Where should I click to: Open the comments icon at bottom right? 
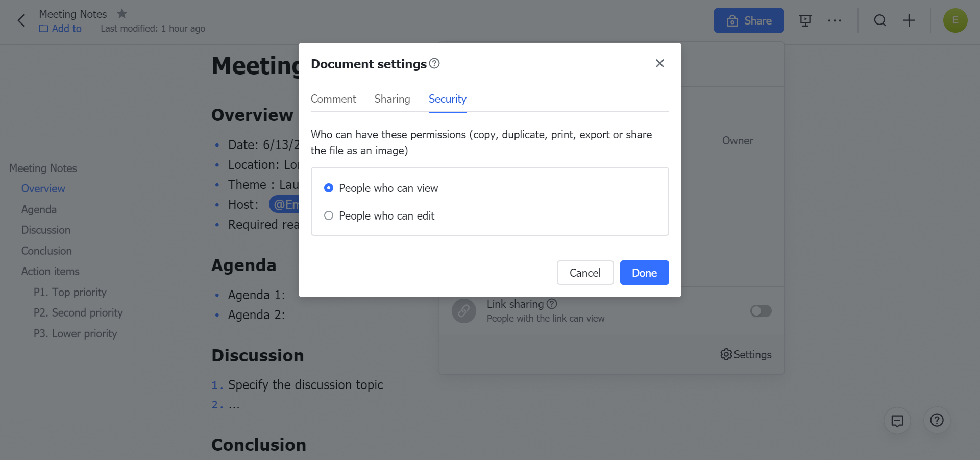tap(897, 420)
